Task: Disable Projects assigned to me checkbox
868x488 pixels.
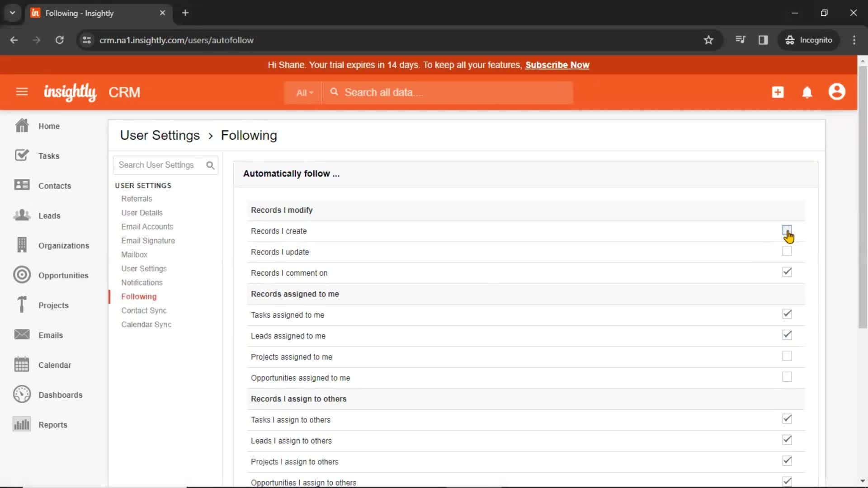Action: click(x=787, y=356)
